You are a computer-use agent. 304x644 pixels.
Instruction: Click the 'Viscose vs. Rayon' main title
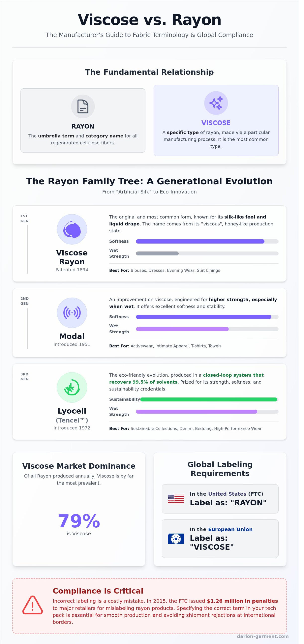(149, 20)
